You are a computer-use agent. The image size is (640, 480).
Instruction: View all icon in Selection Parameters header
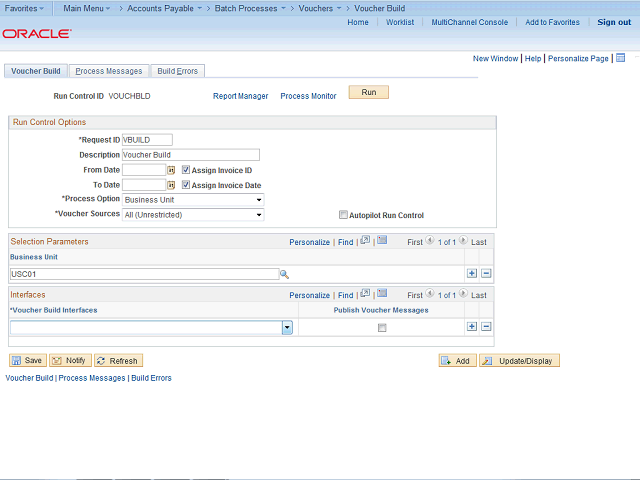pos(365,240)
